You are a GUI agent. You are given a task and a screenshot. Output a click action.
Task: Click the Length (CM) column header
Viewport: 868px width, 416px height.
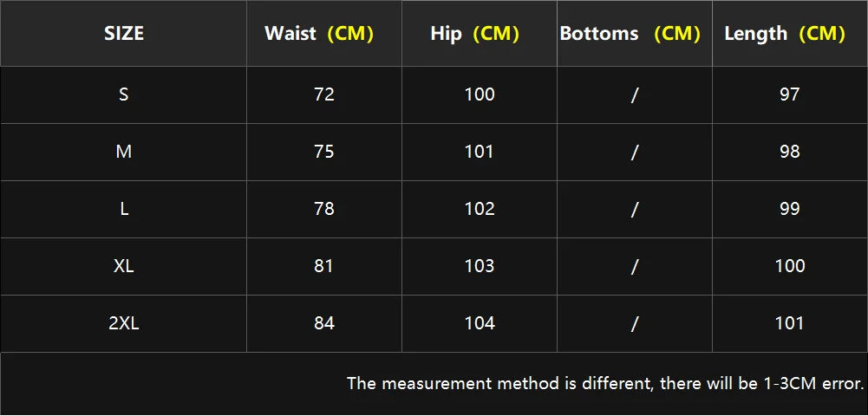[x=789, y=33]
